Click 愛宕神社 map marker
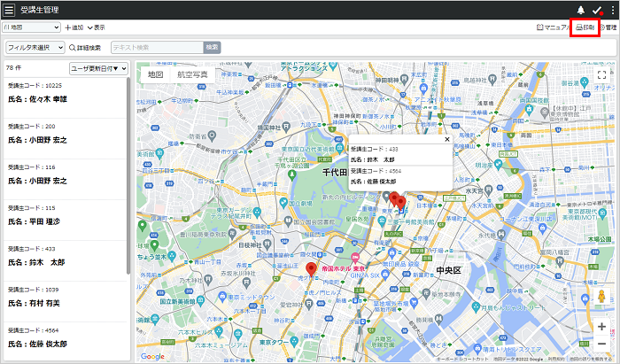The image size is (620, 364). [309, 304]
